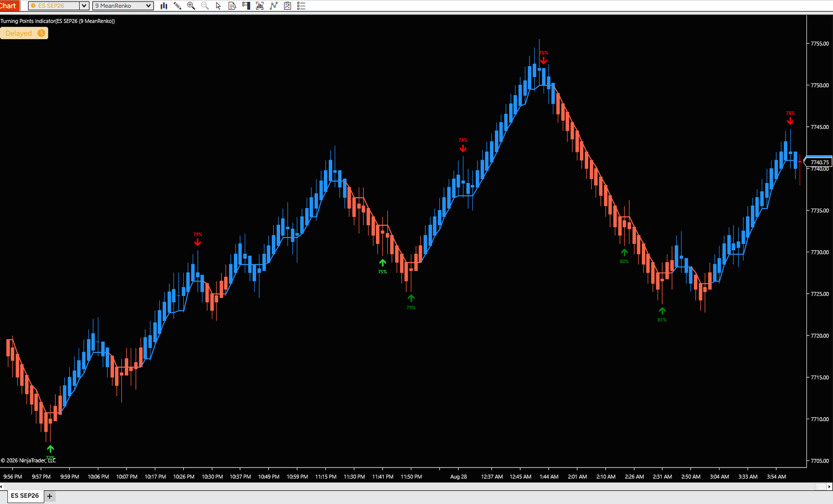Click the 7745.00 price axis label
The image size is (833, 504).
click(x=819, y=127)
